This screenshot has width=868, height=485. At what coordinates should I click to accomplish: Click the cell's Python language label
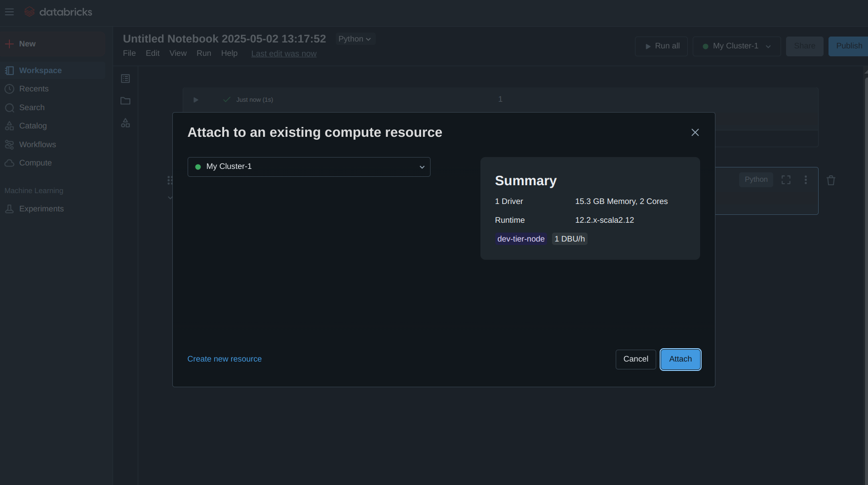click(756, 180)
